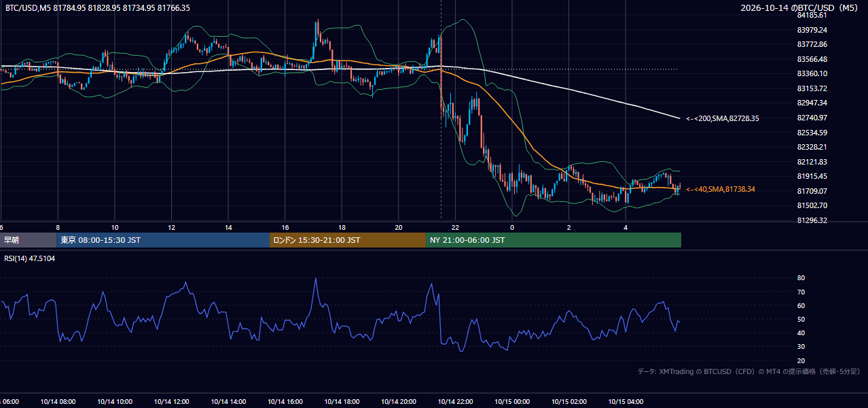Image resolution: width=868 pixels, height=408 pixels.
Task: Click the price axis value 83153.72
Action: pos(812,88)
